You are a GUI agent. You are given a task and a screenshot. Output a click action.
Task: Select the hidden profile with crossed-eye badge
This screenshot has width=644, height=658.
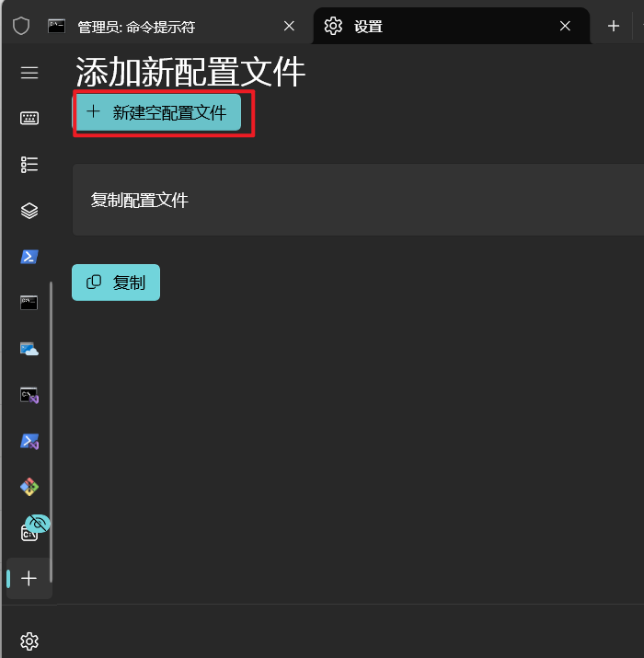29,532
